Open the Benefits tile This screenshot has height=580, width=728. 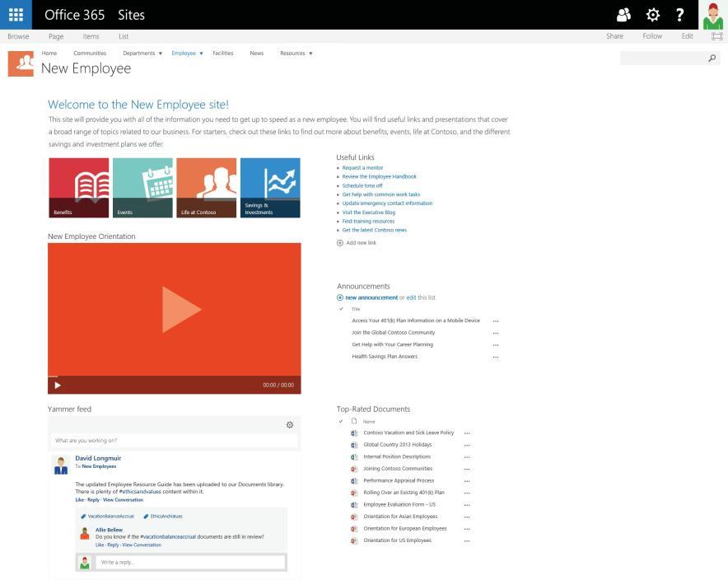[79, 188]
